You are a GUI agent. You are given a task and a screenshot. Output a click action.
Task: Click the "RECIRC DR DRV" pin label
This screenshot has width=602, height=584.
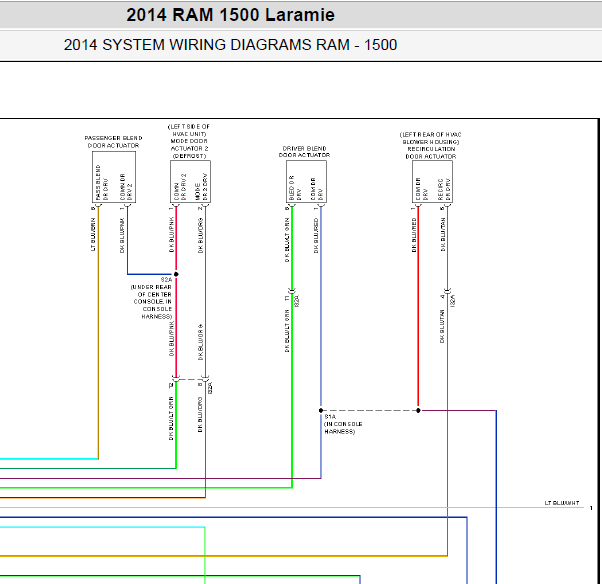click(444, 189)
